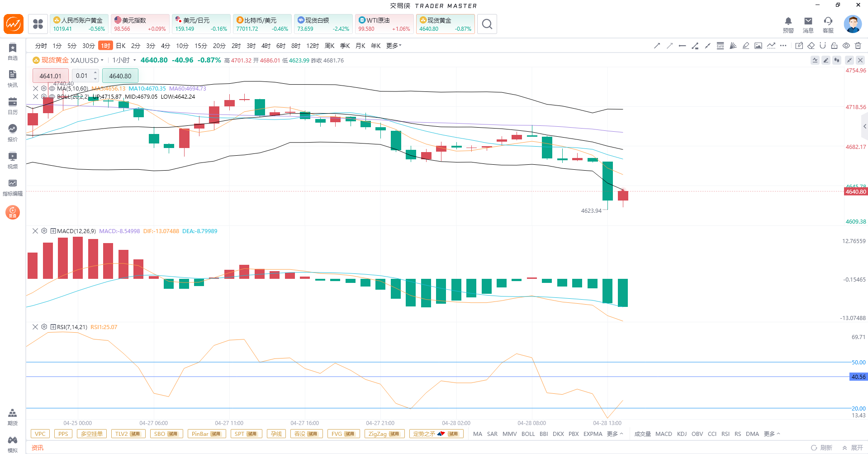Switch to the 日K timeframe tab
The height and width of the screenshot is (454, 868).
(x=121, y=46)
